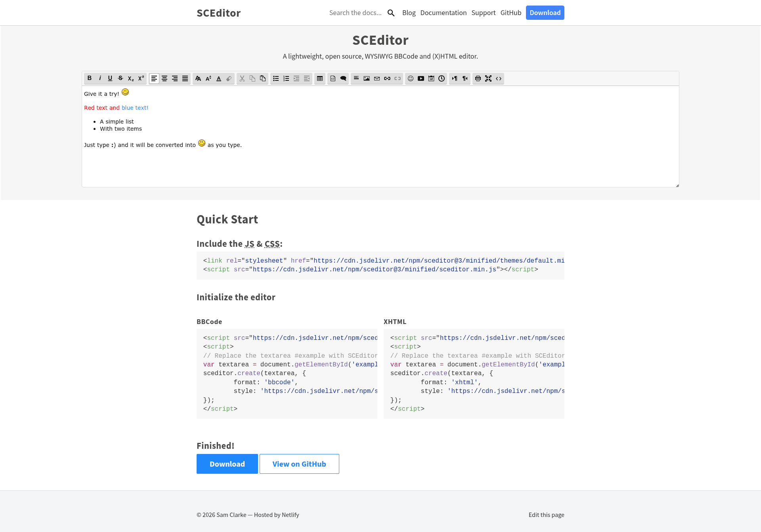This screenshot has width=761, height=532.
Task: Click the "blue text!" words
Action: pyautogui.click(x=135, y=108)
